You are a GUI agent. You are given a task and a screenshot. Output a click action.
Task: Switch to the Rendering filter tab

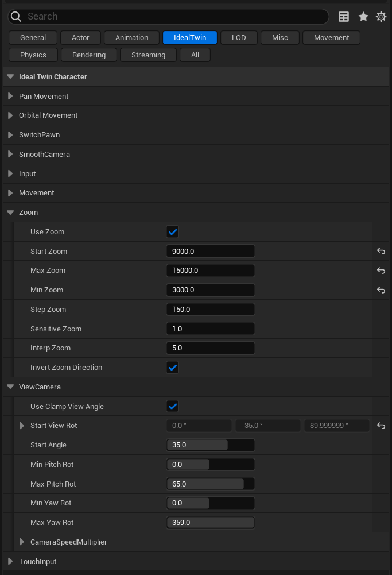89,55
